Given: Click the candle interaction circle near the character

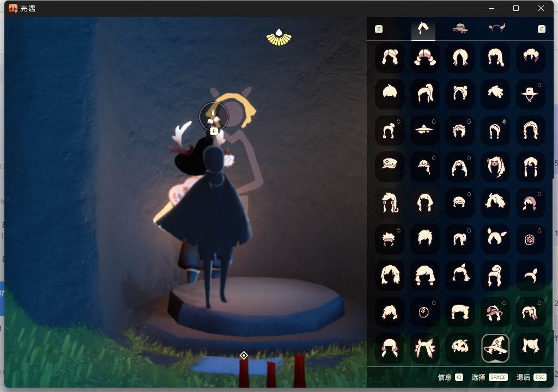Looking at the screenshot, I should 214,117.
